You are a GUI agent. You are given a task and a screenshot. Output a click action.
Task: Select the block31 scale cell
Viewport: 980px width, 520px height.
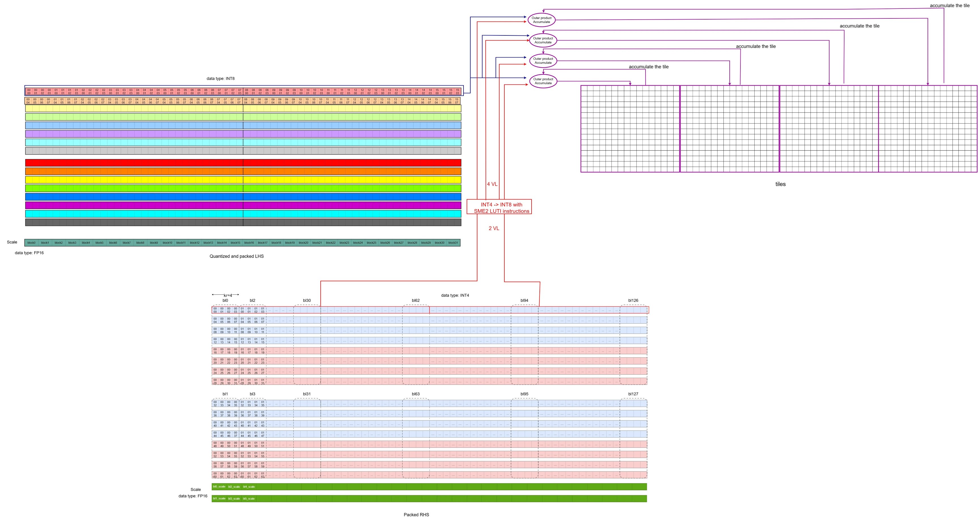pos(453,242)
